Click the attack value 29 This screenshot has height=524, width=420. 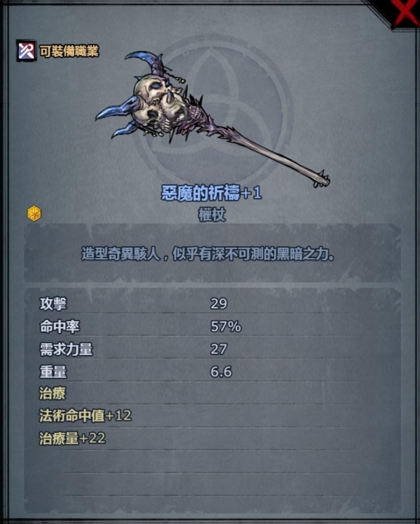[219, 304]
